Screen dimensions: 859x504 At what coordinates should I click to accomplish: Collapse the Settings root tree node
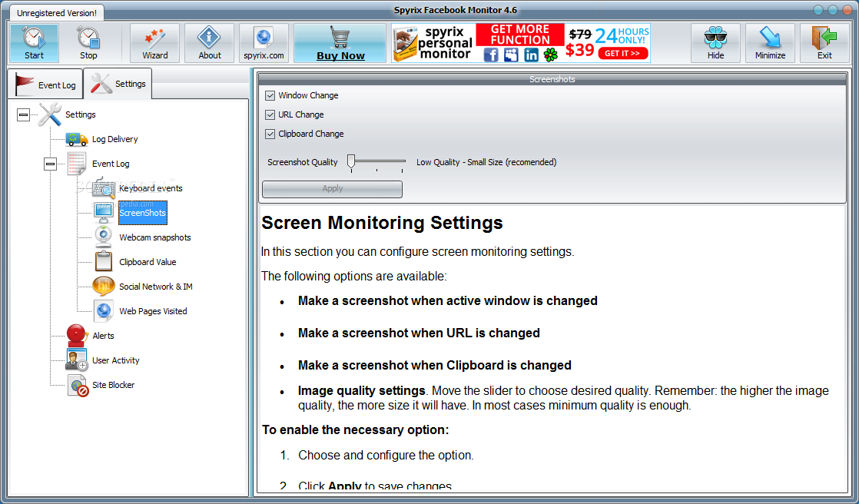[x=23, y=114]
